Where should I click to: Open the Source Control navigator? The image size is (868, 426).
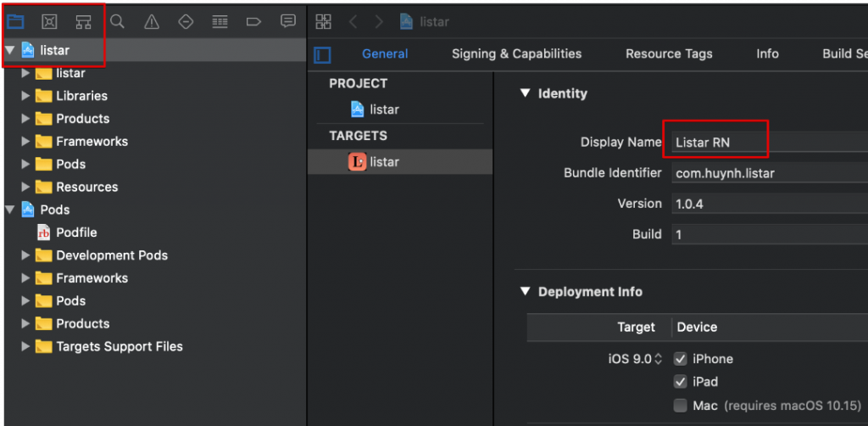pos(49,21)
